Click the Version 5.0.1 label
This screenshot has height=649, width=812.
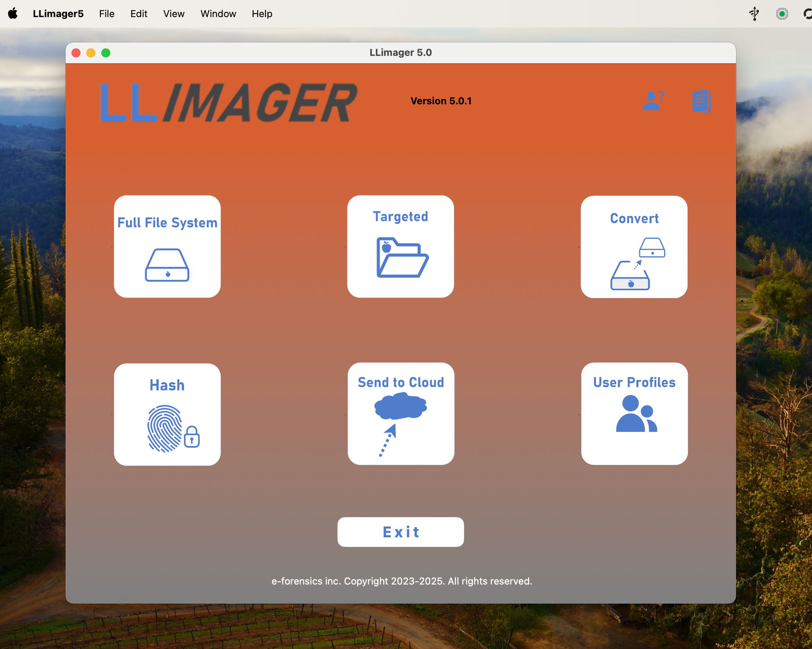(x=441, y=101)
